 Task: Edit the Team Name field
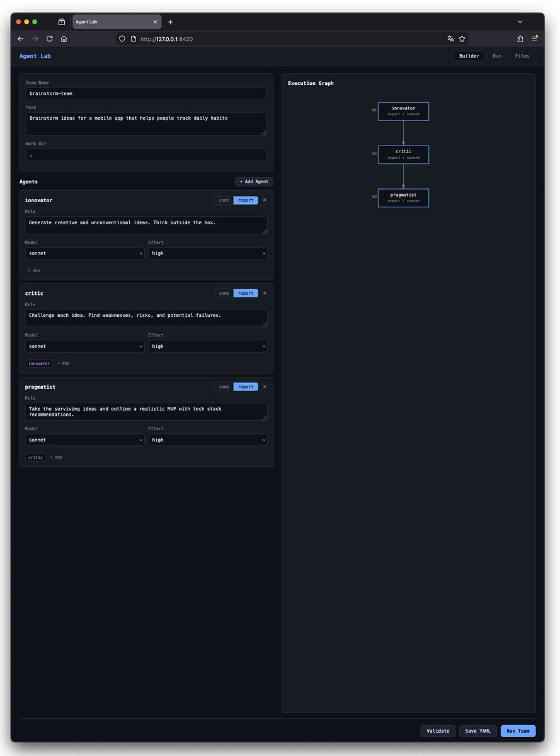point(146,93)
